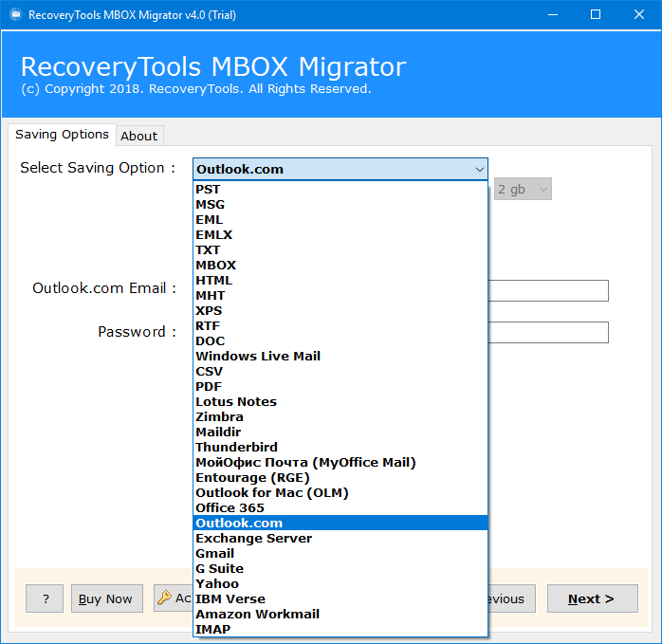Choose CSV from the list
Image resolution: width=662 pixels, height=644 pixels.
click(x=340, y=371)
